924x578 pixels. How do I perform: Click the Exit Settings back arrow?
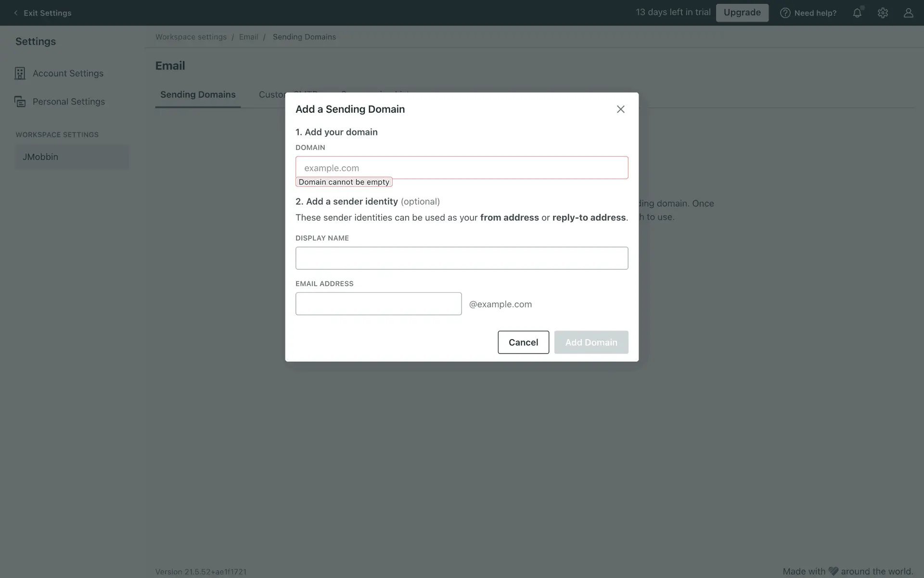(x=16, y=13)
